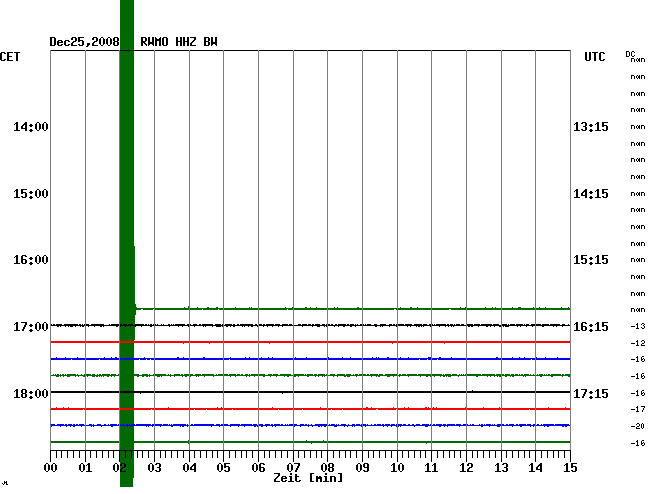Click minute label 04 on time axis

point(189,468)
